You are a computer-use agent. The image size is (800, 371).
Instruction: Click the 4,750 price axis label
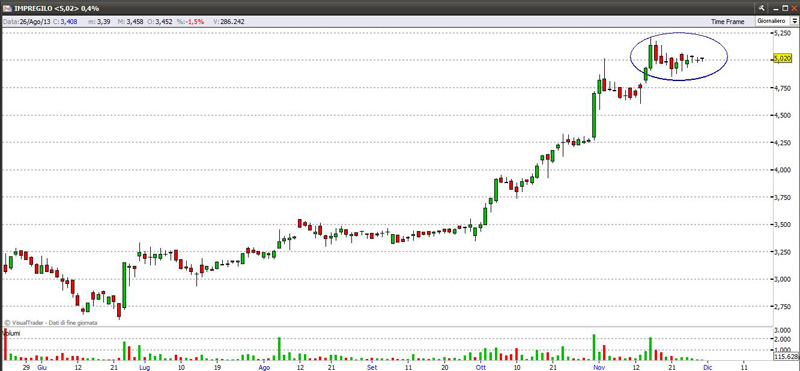782,88
